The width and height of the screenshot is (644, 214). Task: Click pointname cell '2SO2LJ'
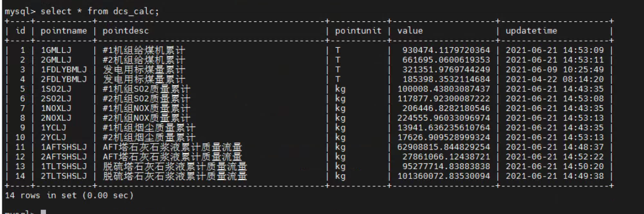point(56,98)
